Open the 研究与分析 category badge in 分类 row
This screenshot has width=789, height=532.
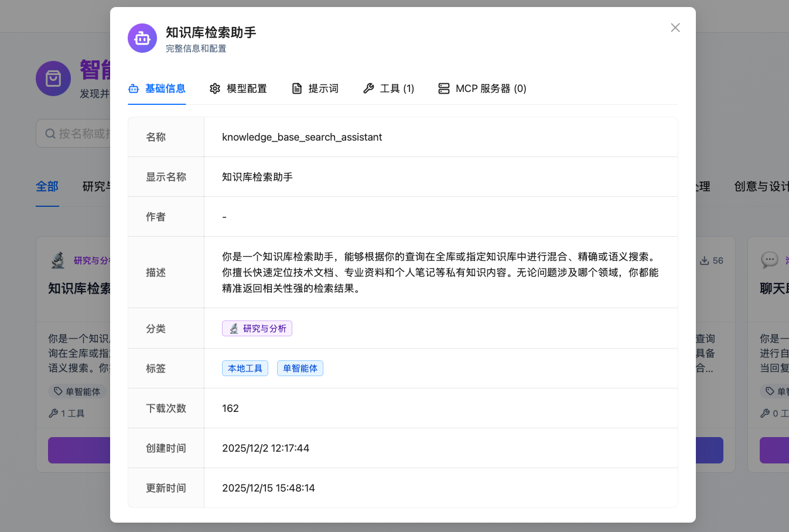[257, 328]
